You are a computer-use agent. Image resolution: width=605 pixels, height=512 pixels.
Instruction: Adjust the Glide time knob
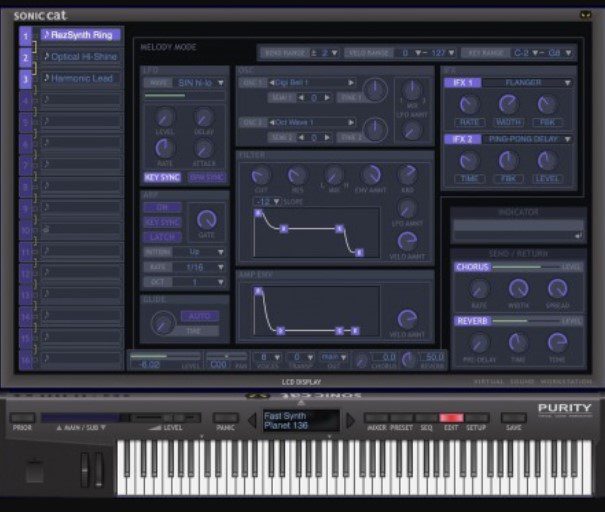pos(163,323)
